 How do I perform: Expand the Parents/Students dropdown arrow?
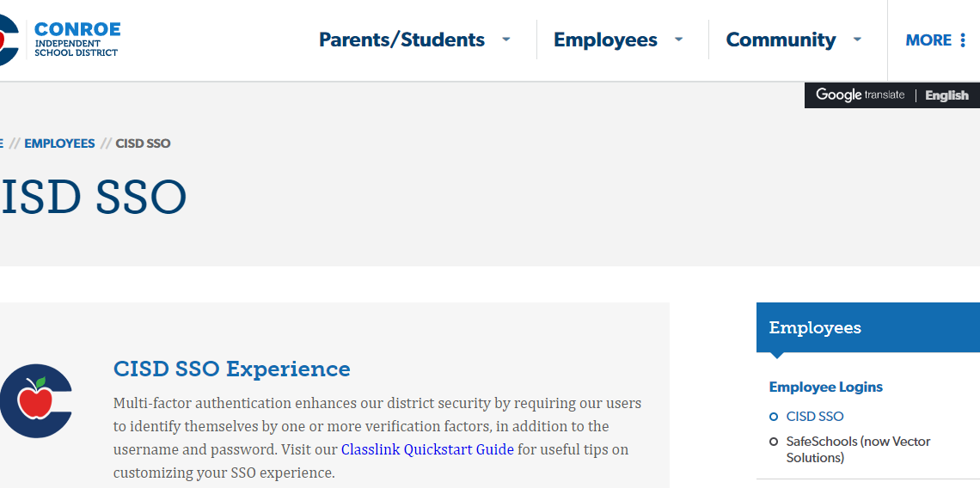506,40
